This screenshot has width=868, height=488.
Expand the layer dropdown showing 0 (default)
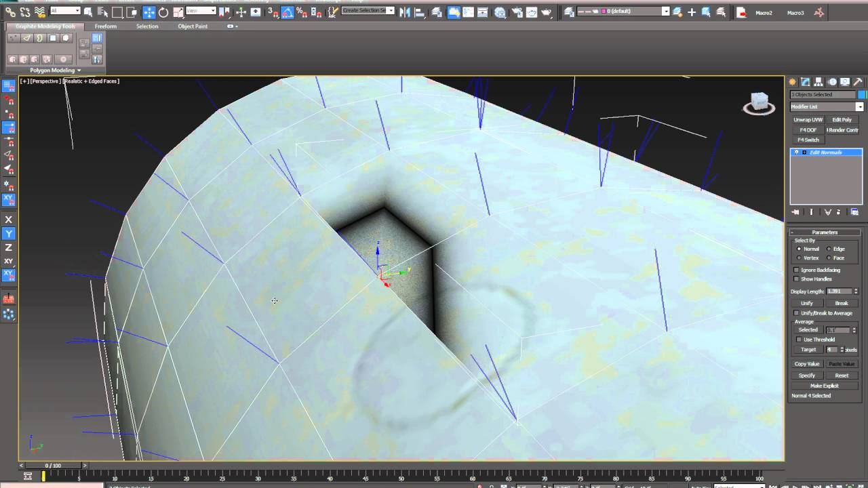point(665,12)
